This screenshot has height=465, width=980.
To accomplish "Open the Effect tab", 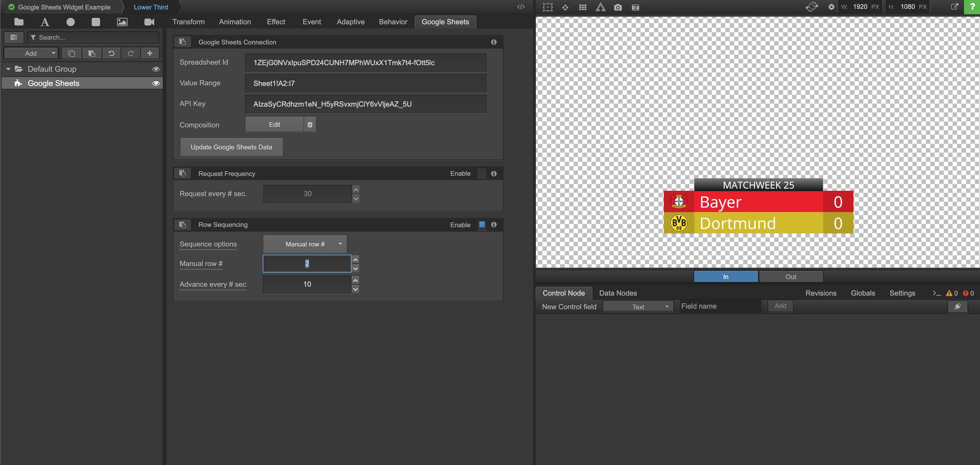I will point(276,22).
